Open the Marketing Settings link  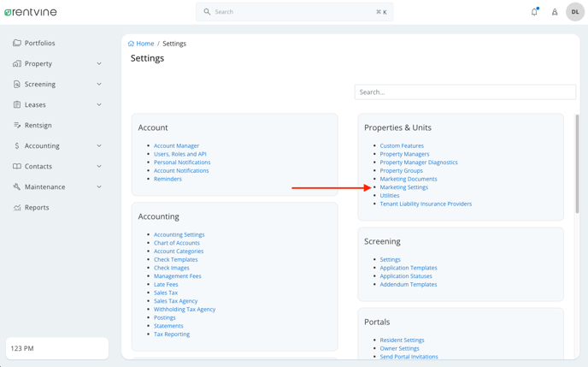coord(404,187)
